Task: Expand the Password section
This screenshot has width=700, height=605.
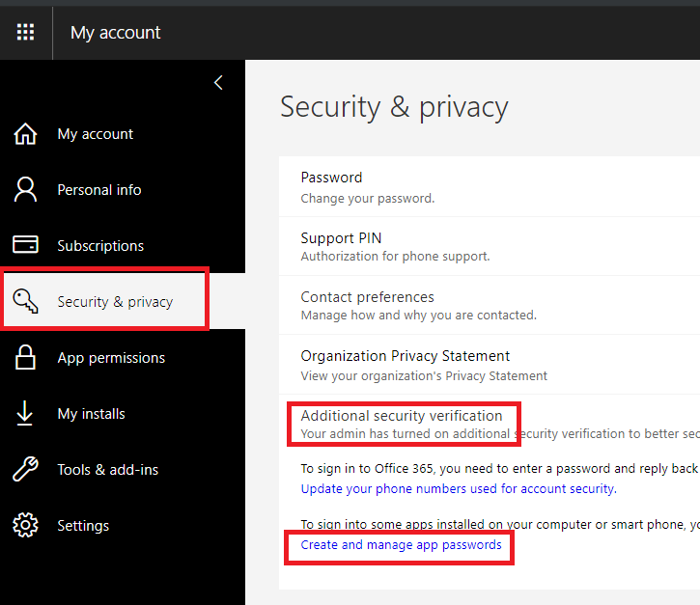Action: coord(490,187)
